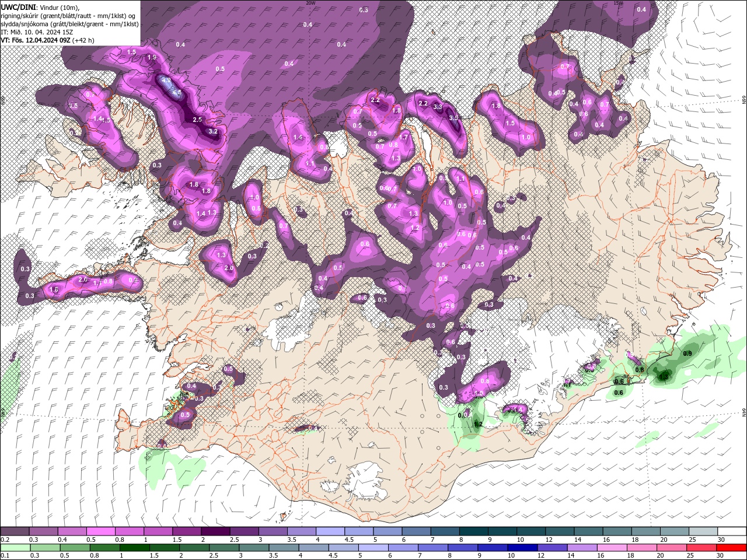747x560 pixels.
Task: Click the 'VT: Fös. 12.04.2024 09Z' valid time
Action: 36,40
